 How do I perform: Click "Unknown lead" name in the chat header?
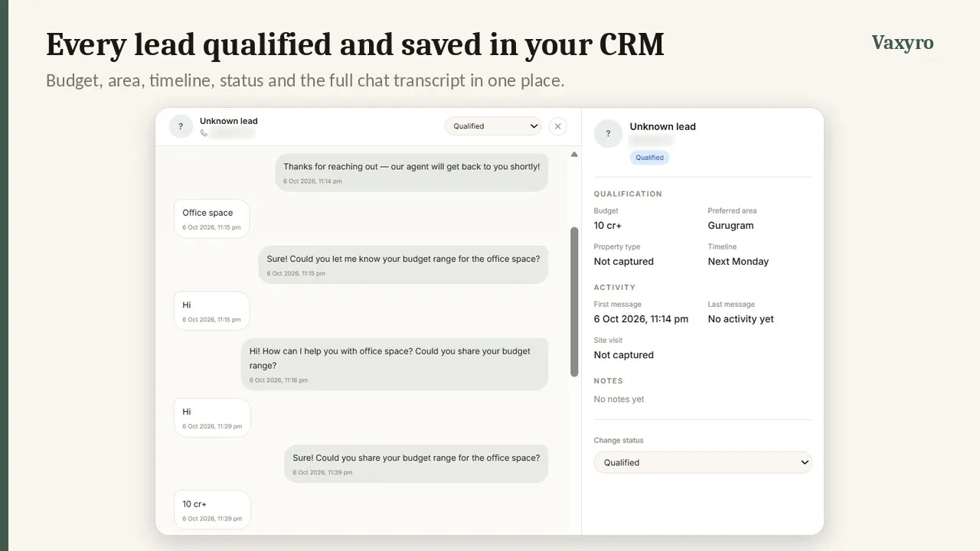coord(229,121)
